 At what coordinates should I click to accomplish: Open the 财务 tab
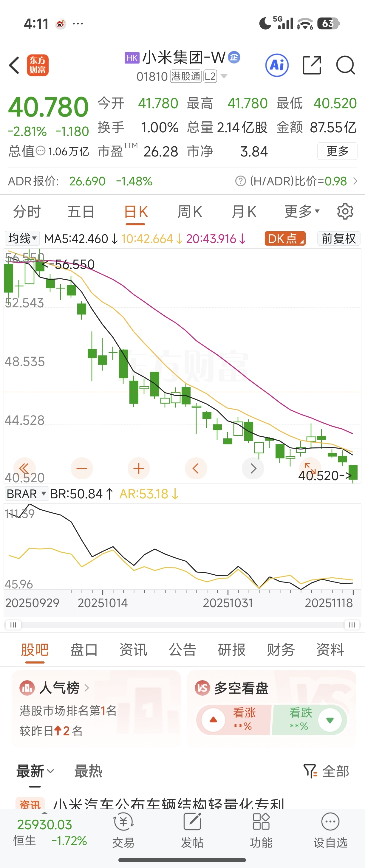pos(281,649)
